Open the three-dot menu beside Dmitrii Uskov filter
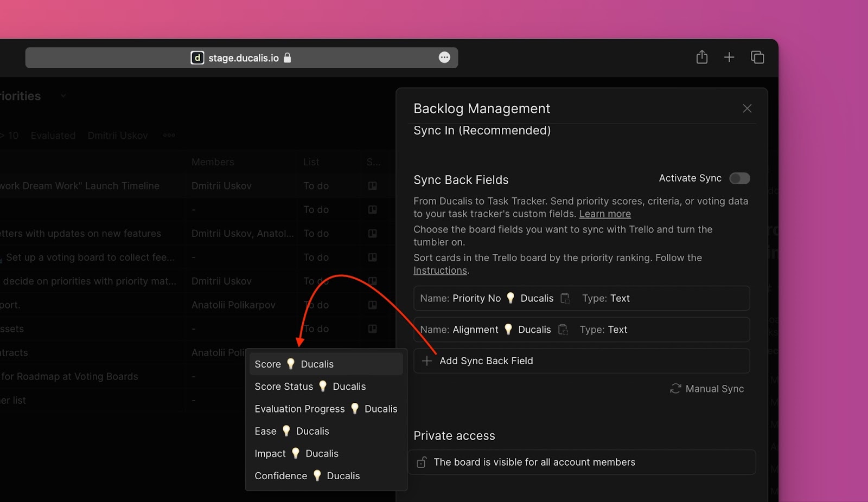Image resolution: width=868 pixels, height=502 pixels. (169, 136)
